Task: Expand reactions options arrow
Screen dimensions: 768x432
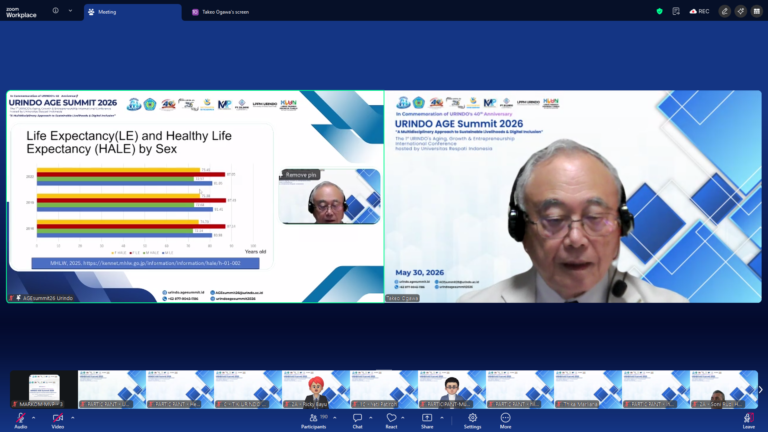Action: [x=403, y=418]
